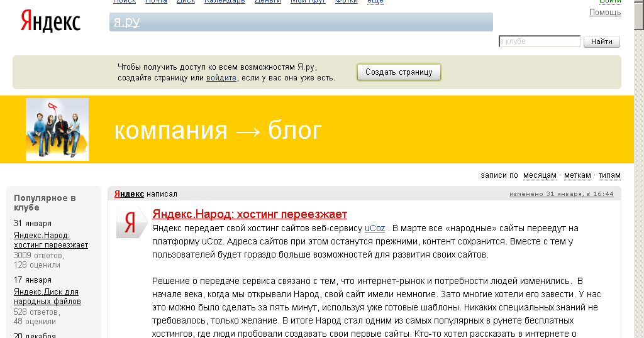Click the vertical page scrollbar
644x338 pixels.
tap(639, 169)
